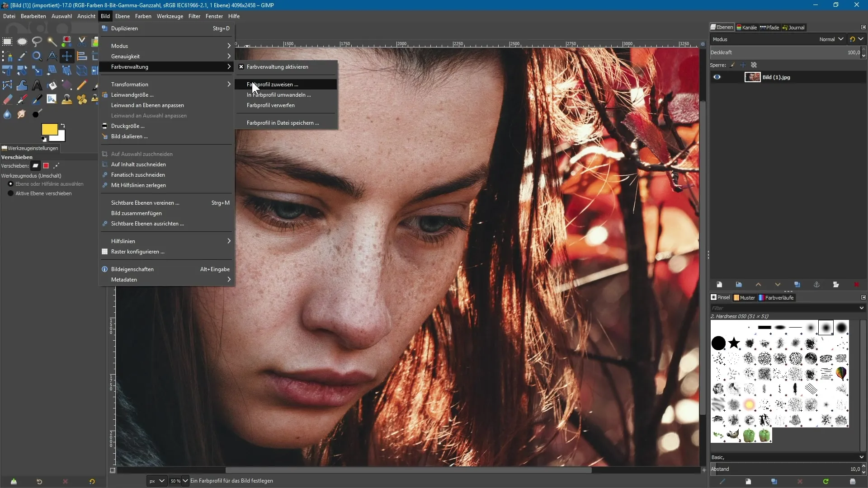
Task: Select the Smudge finger tool
Action: pyautogui.click(x=22, y=114)
